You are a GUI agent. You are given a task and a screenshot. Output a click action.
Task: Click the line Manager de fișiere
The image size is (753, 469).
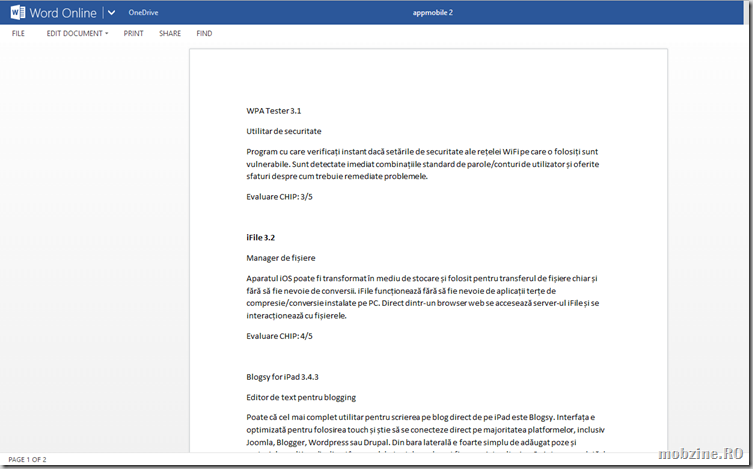tap(281, 258)
